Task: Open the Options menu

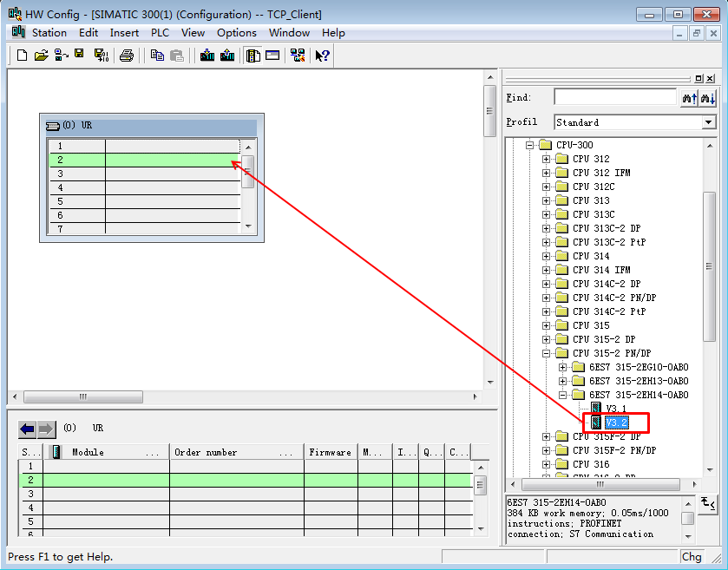Action: point(236,32)
